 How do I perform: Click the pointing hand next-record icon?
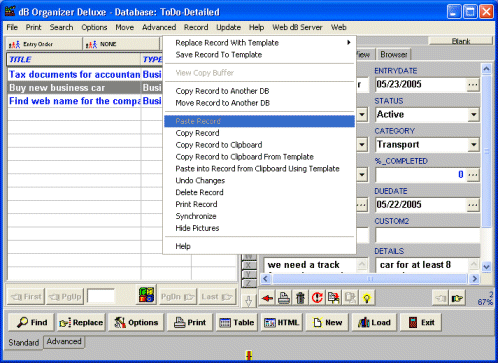pyautogui.click(x=457, y=298)
